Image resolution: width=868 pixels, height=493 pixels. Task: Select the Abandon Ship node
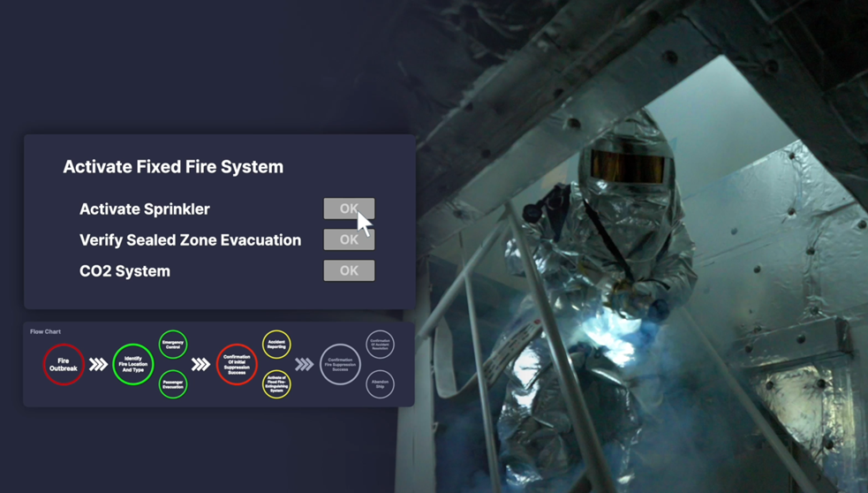pos(380,384)
